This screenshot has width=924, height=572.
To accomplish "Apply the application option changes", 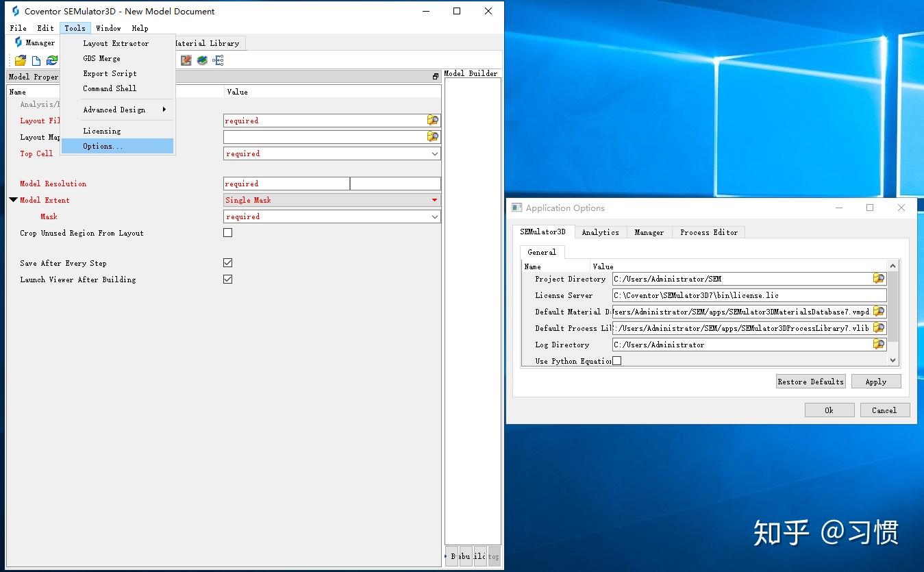I will click(876, 381).
